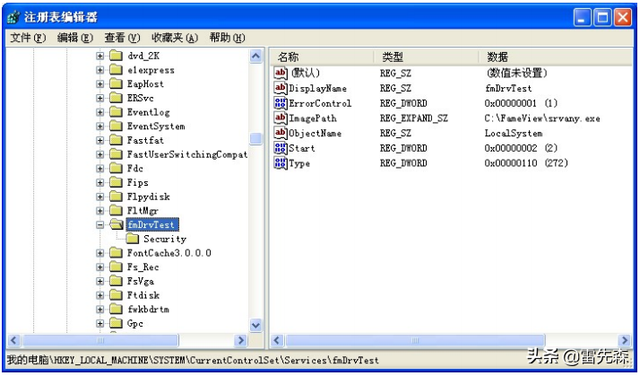Expand the ERSvc key
Screen dimensions: 640x376
[x=100, y=98]
